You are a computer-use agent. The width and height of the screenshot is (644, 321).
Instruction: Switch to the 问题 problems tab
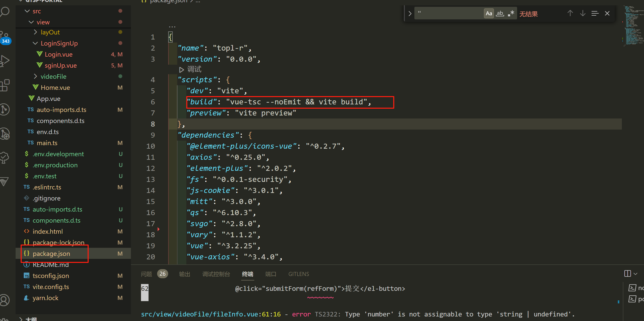(147, 274)
